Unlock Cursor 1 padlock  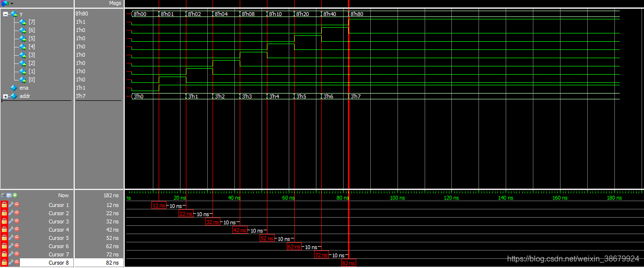[x=4, y=205]
